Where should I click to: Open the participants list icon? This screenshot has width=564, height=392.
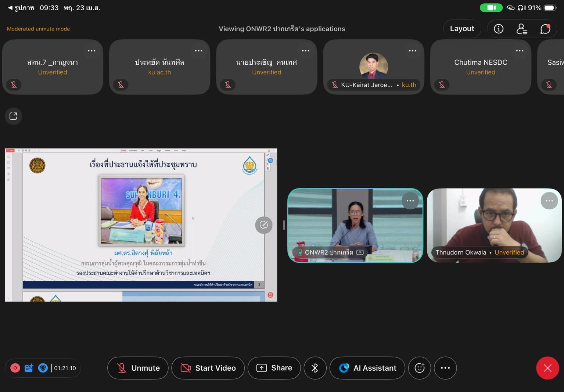tap(522, 29)
